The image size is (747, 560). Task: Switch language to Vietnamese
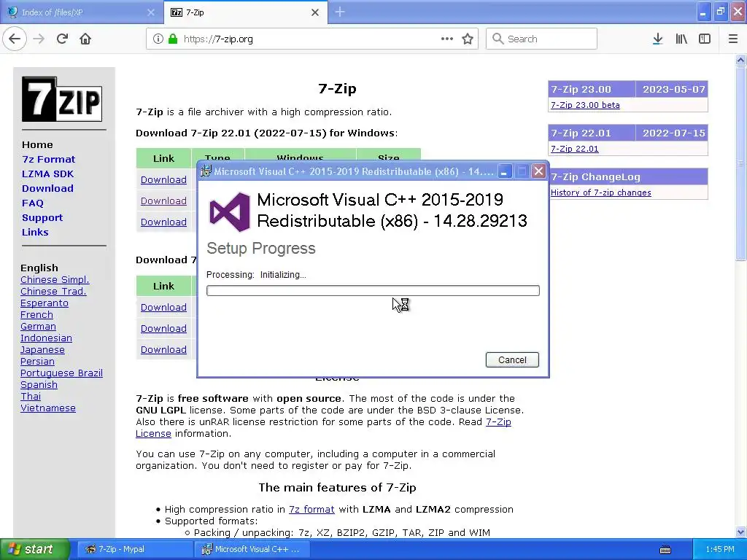48,408
